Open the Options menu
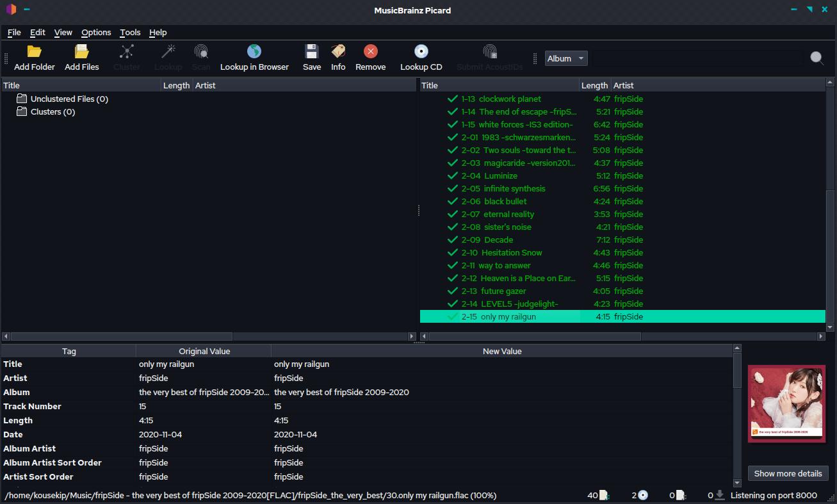Screen dimensions: 837x504 [96, 33]
